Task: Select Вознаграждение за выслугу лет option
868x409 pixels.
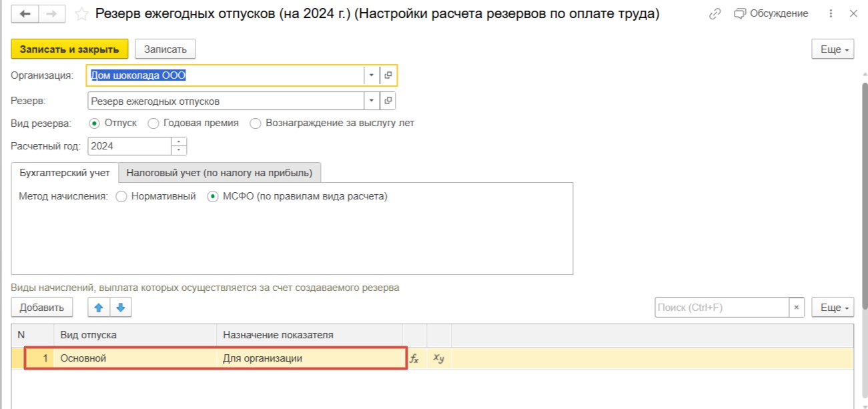Action: (256, 123)
